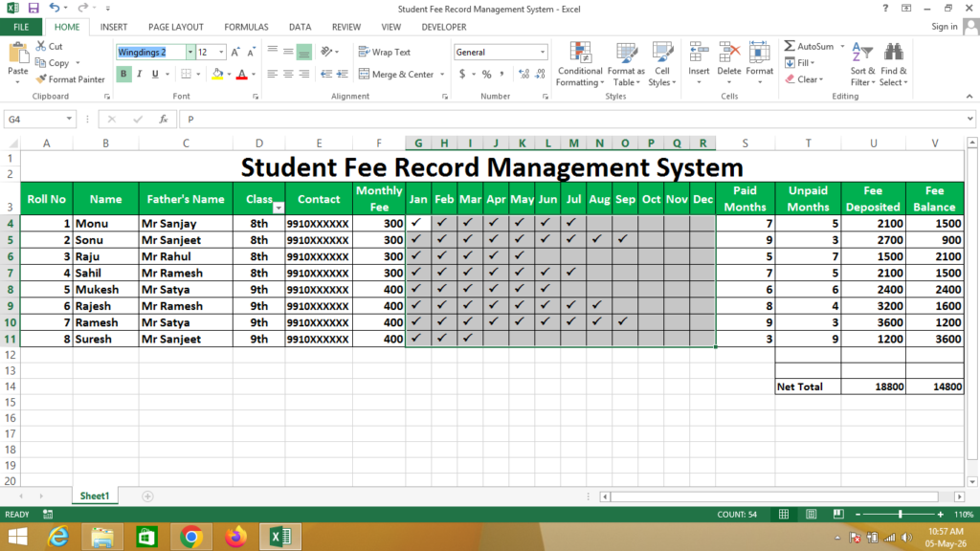980x551 pixels.
Task: Switch to the FORMULAS tab
Action: 246,27
